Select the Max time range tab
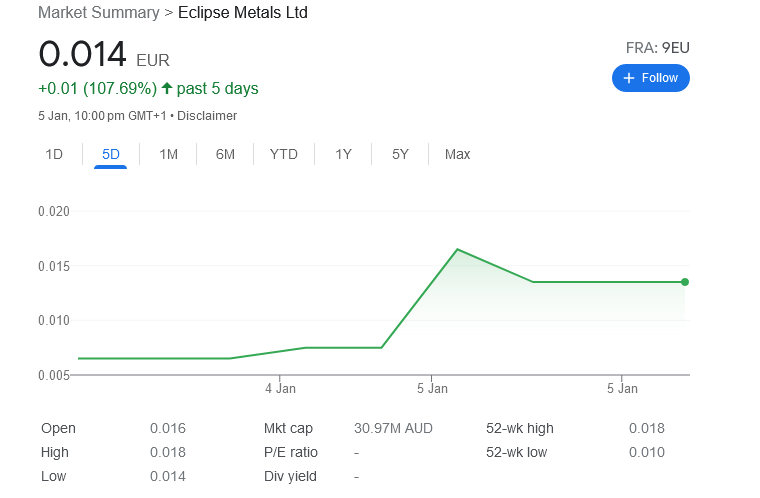The height and width of the screenshot is (498, 760). coord(458,154)
